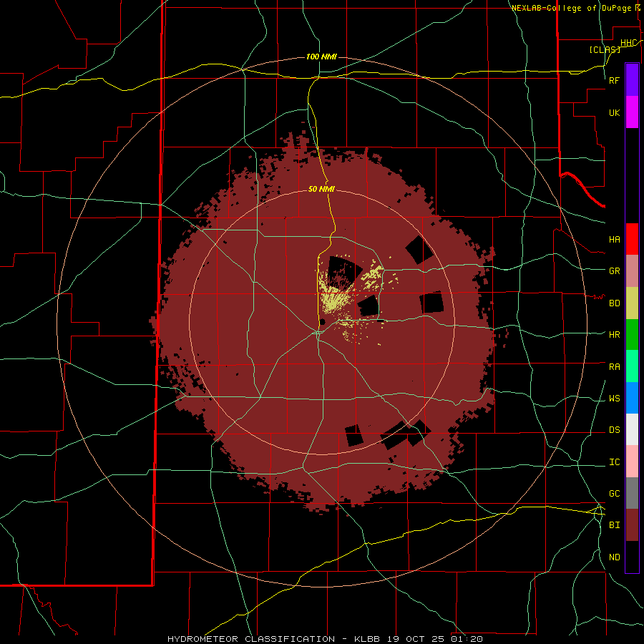
Task: Click the 01:20 timestamp
Action: pos(467,639)
